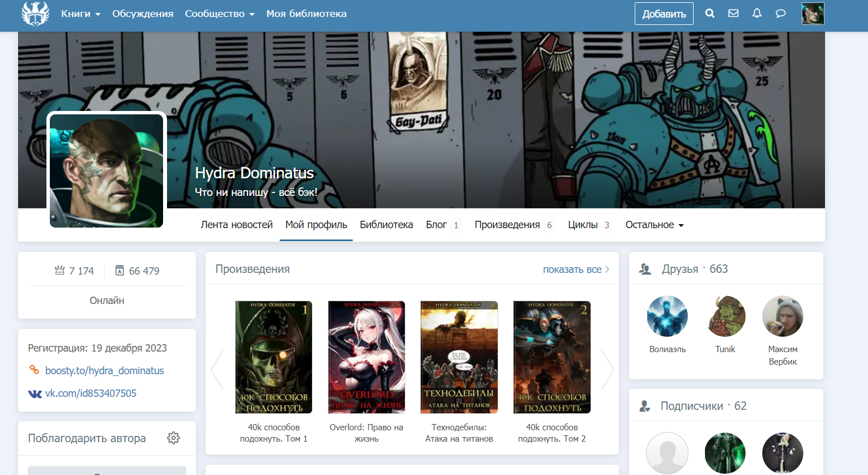Click the large Hydra Dominatus profile avatar
This screenshot has width=868, height=475.
pyautogui.click(x=106, y=170)
